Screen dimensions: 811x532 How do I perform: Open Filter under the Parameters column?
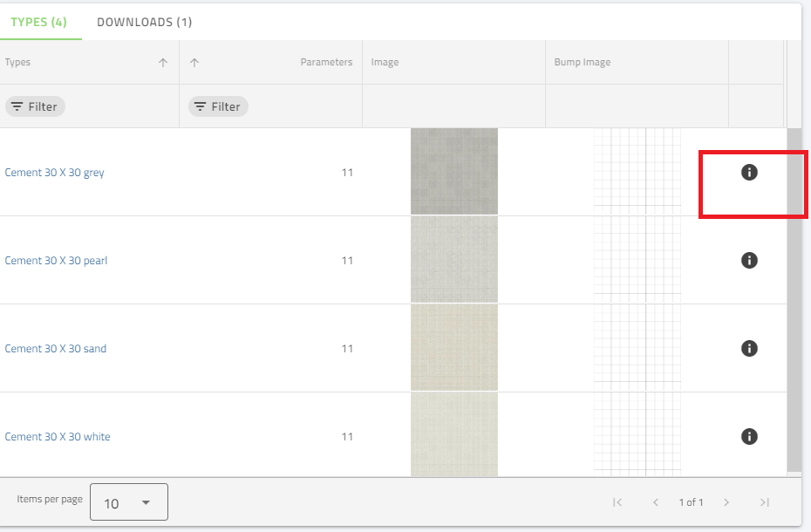click(218, 106)
